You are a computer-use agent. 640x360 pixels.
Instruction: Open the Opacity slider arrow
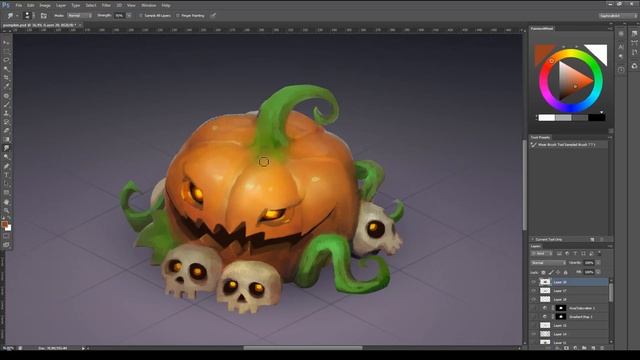point(598,263)
